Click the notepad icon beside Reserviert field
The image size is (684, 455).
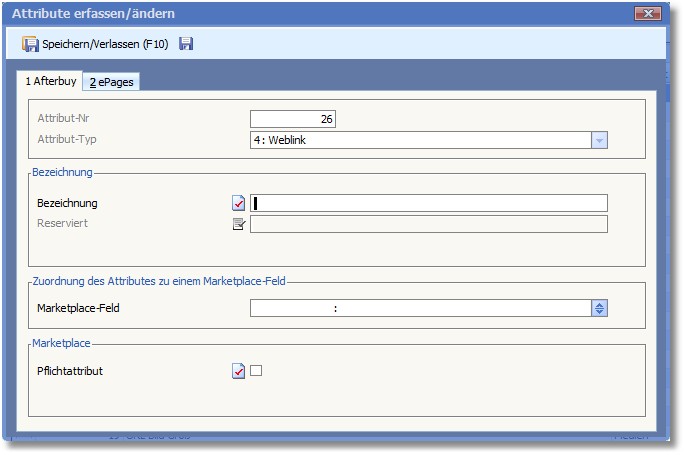click(x=238, y=224)
